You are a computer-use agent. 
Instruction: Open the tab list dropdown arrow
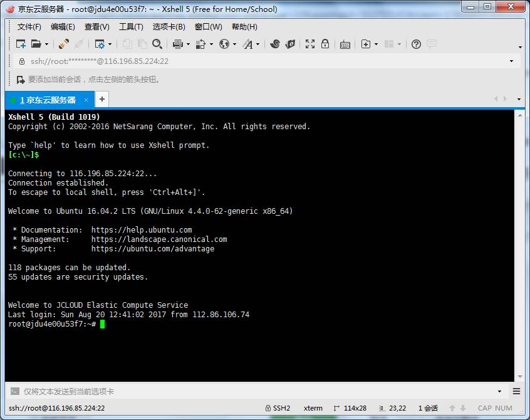pyautogui.click(x=519, y=99)
